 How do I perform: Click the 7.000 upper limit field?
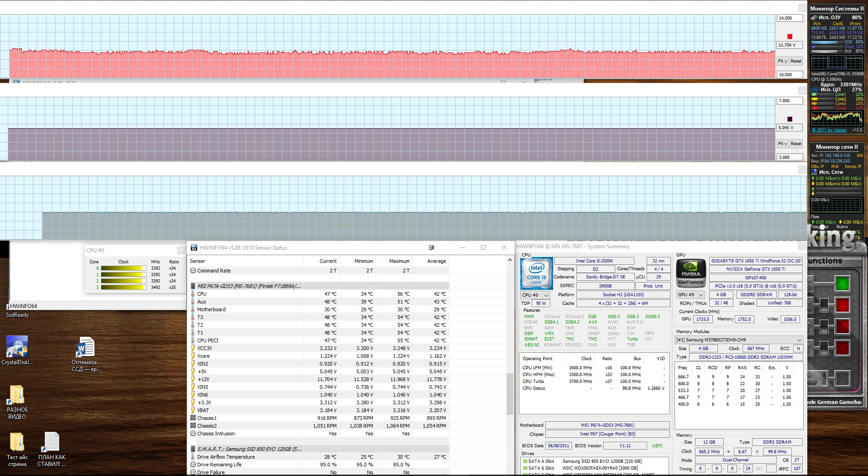(x=790, y=101)
